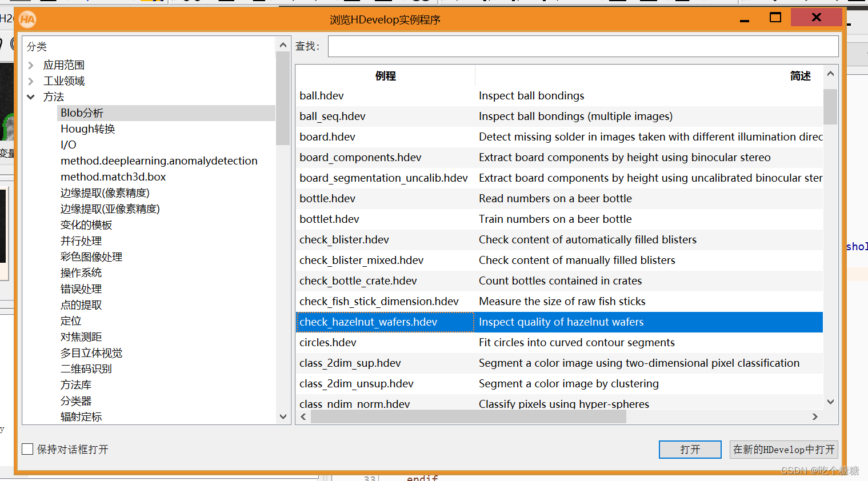Expand the 应用范围 category

click(31, 65)
